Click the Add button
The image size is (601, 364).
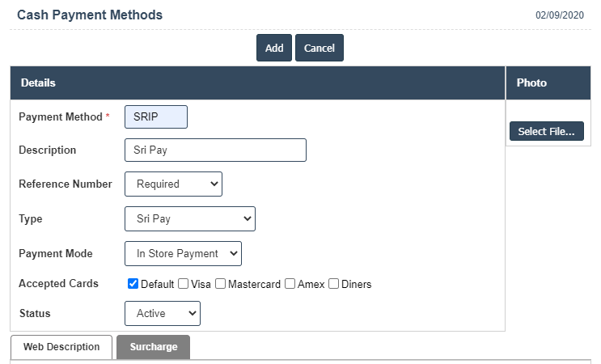point(273,48)
